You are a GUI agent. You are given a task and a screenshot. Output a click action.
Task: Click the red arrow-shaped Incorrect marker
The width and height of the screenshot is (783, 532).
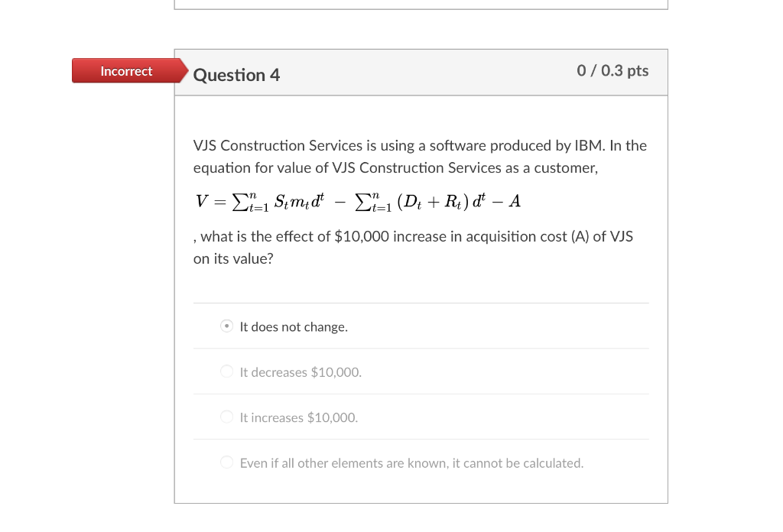(x=126, y=70)
